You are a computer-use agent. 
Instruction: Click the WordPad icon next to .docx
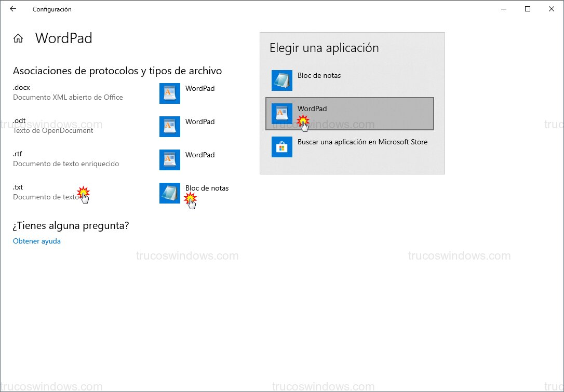tap(169, 93)
